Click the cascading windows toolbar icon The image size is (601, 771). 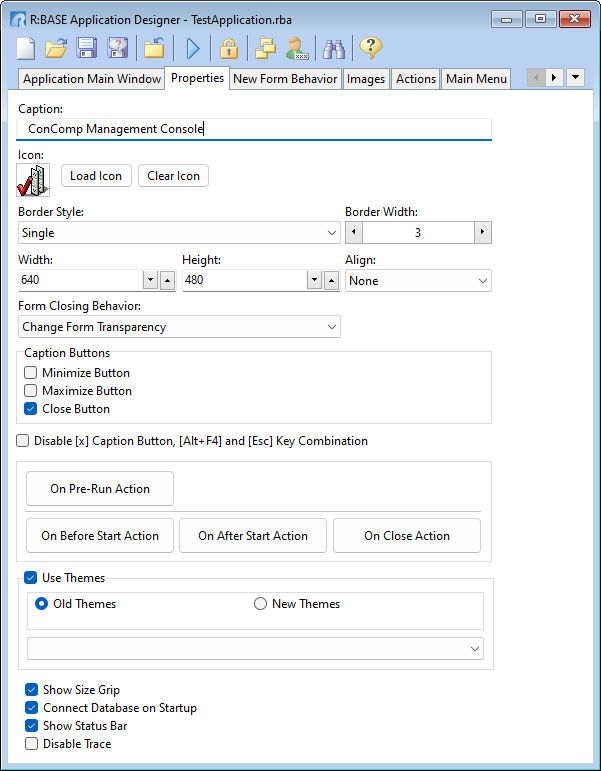(x=266, y=48)
